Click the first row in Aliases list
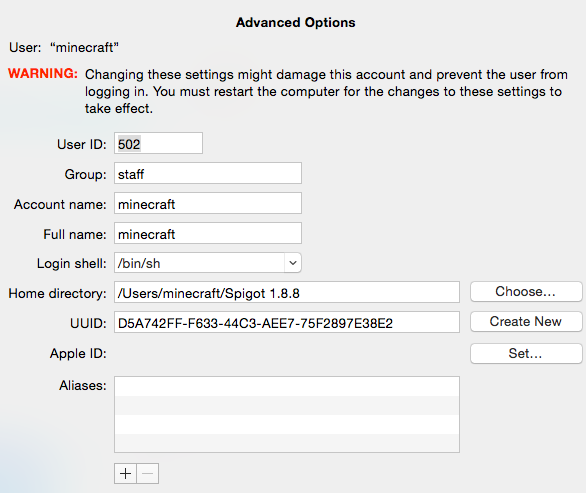 pos(287,386)
